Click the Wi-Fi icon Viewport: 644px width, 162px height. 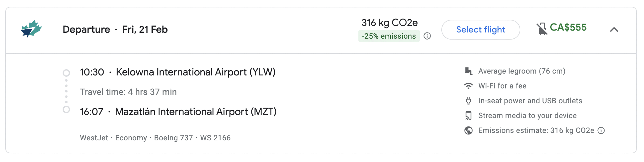click(469, 86)
